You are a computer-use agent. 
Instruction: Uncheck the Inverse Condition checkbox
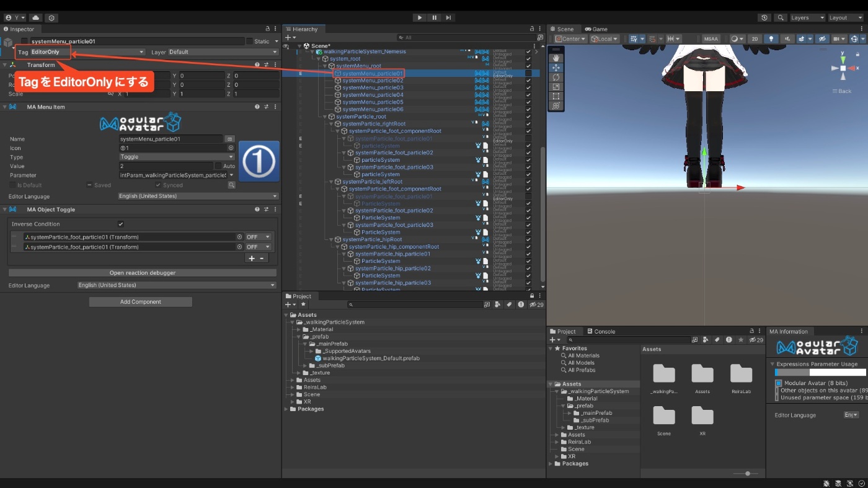click(x=120, y=224)
